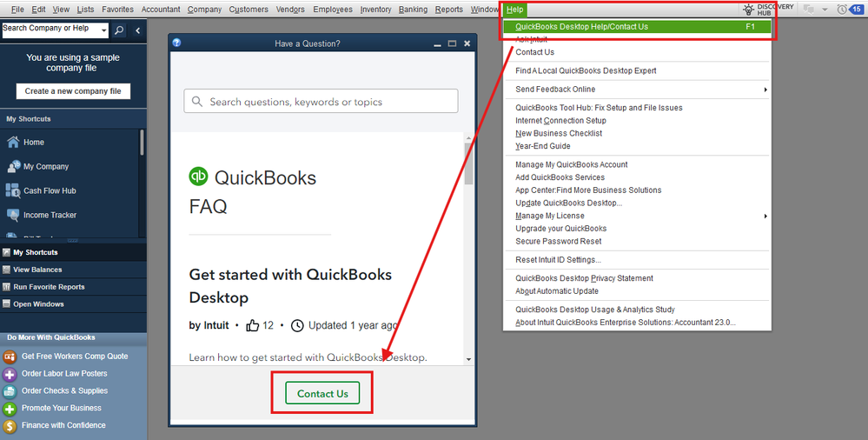Viewport: 868px width, 440px height.
Task: Open the dropdown arrow next to chat icon
Action: tap(825, 10)
